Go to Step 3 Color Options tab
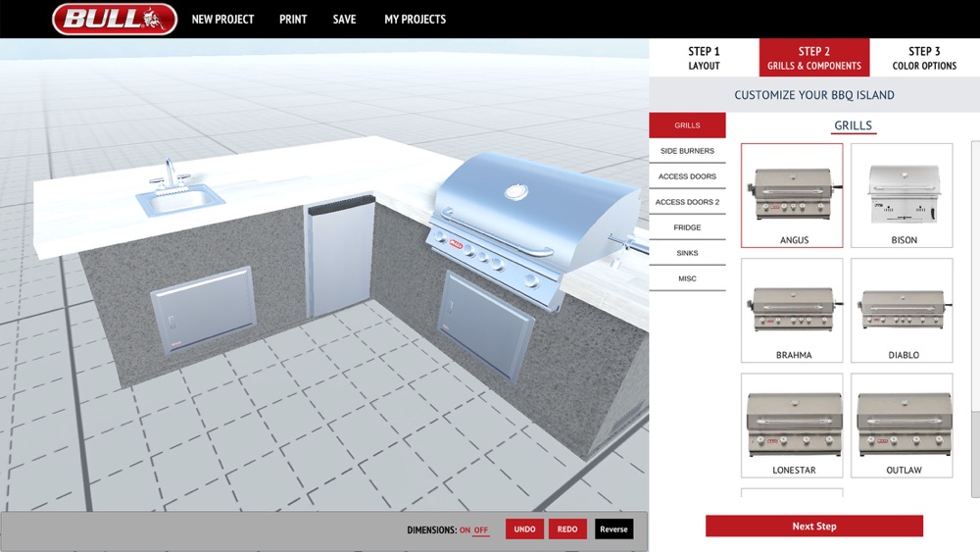 point(924,58)
